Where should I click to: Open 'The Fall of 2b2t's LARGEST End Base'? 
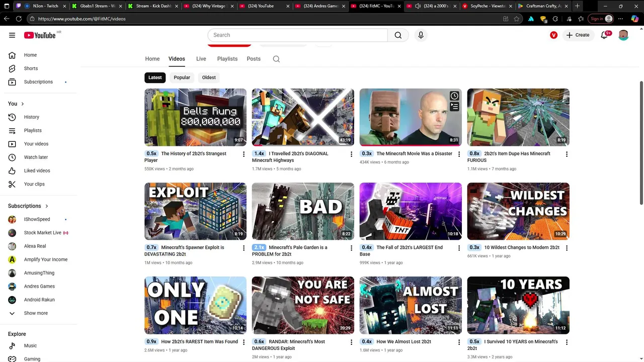click(x=401, y=251)
